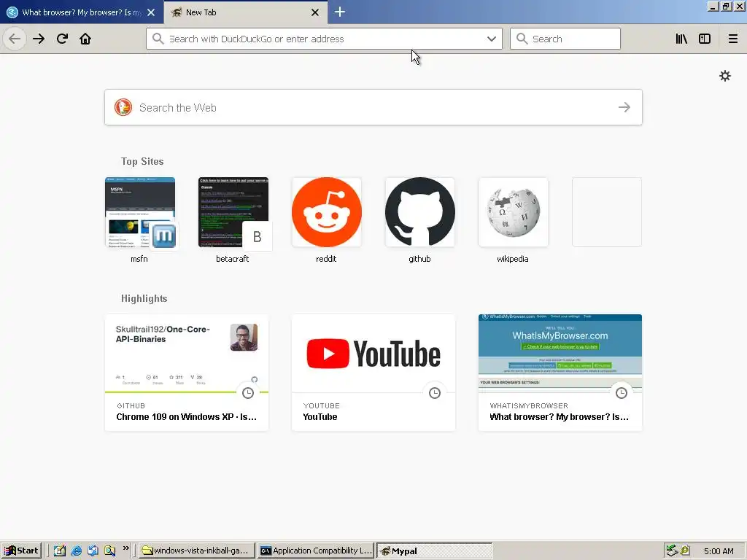
Task: Reload the current page
Action: coord(62,39)
